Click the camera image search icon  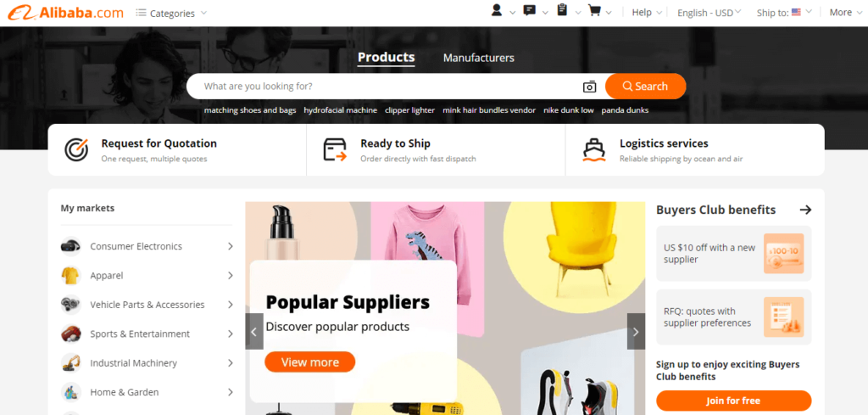[x=590, y=87]
